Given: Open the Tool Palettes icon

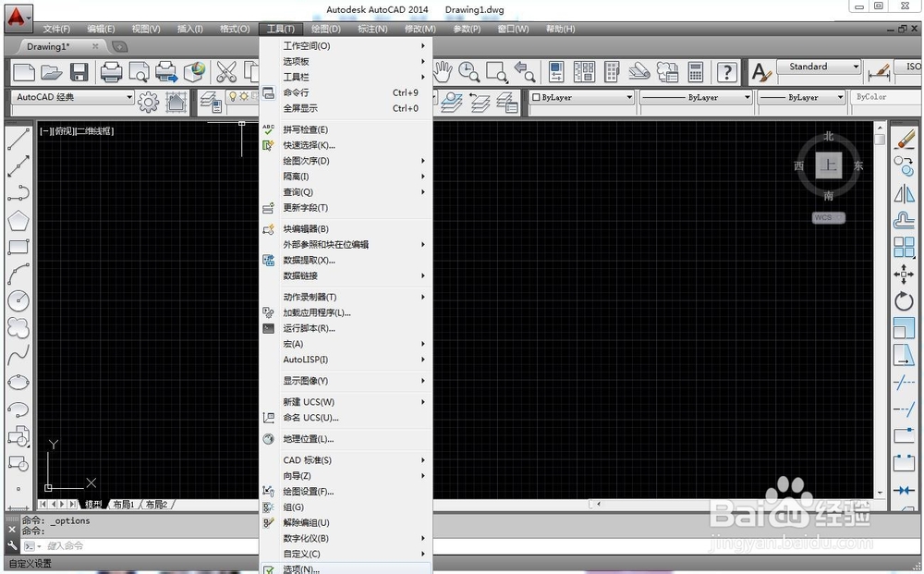Looking at the screenshot, I should coord(612,72).
